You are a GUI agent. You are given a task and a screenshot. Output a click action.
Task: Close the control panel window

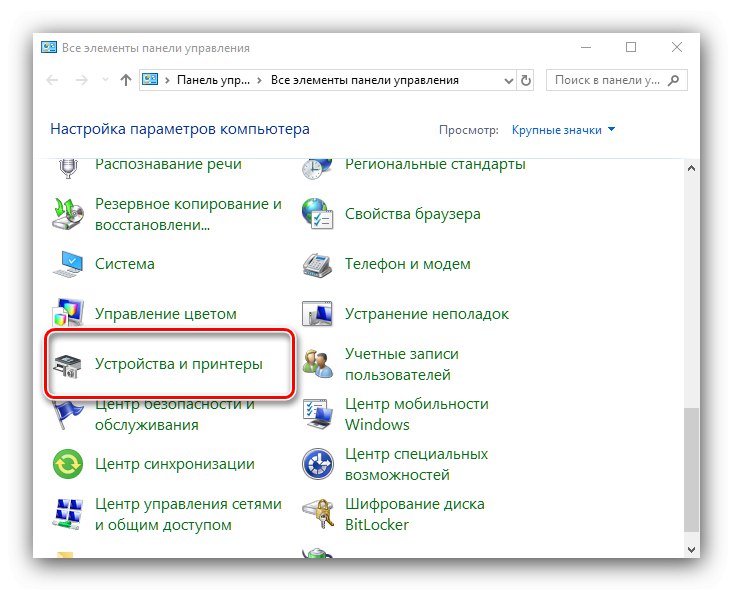[676, 47]
